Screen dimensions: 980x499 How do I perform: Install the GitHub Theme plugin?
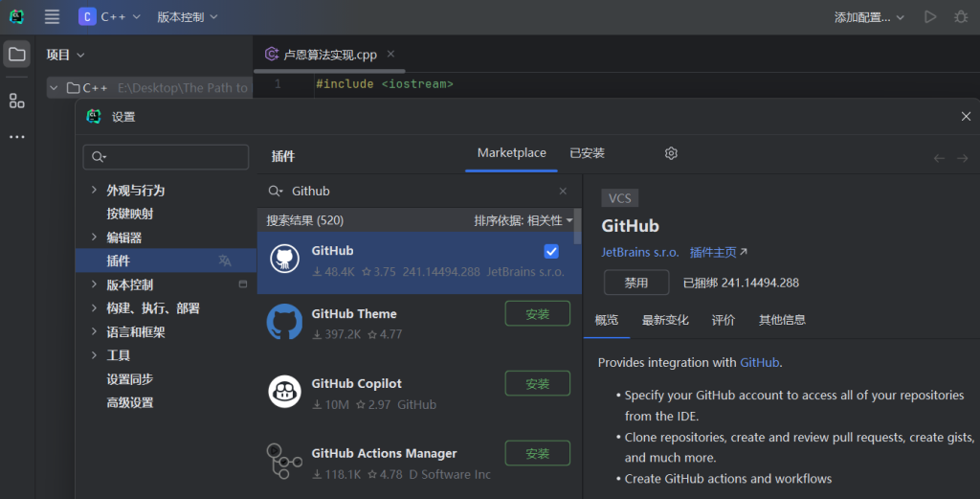coord(537,313)
